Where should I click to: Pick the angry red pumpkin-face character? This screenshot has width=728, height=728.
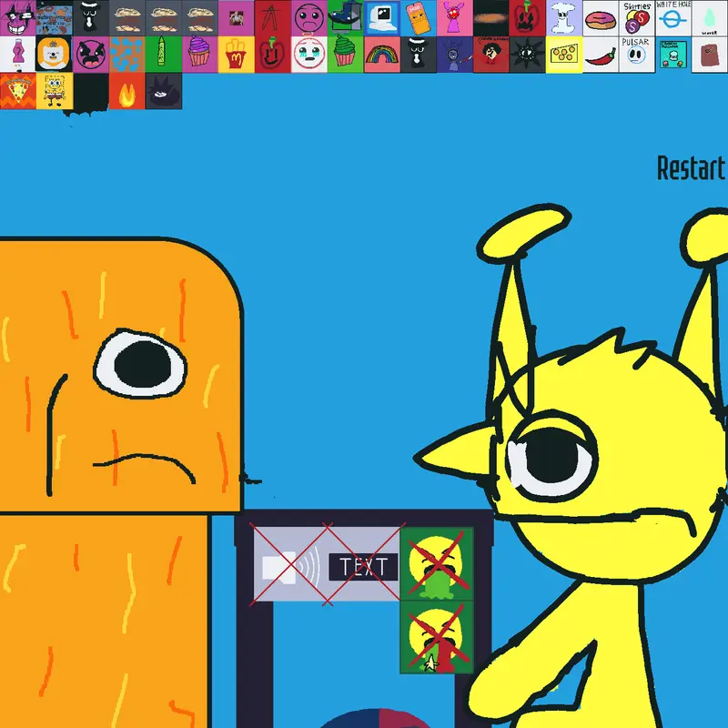[528, 18]
